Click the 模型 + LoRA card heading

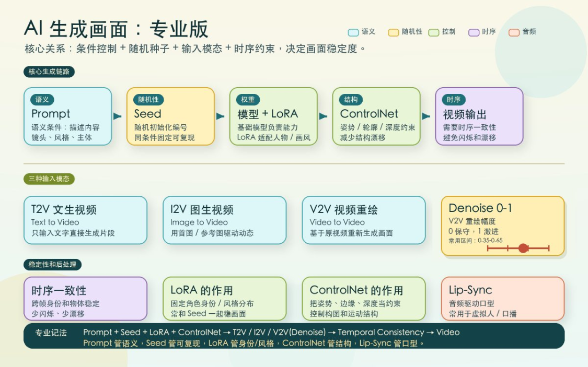tap(268, 113)
